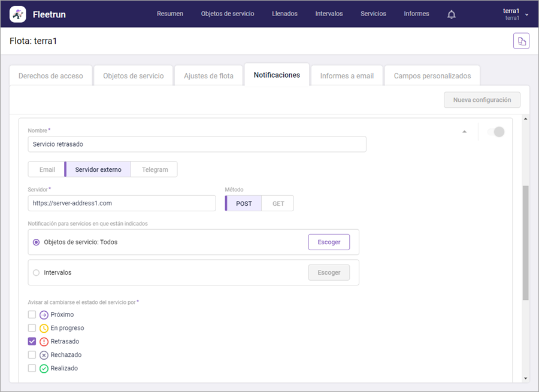Screen dimensions: 539x392
Task: Go to Objetos de servicio in navigation bar
Action: pyautogui.click(x=228, y=14)
